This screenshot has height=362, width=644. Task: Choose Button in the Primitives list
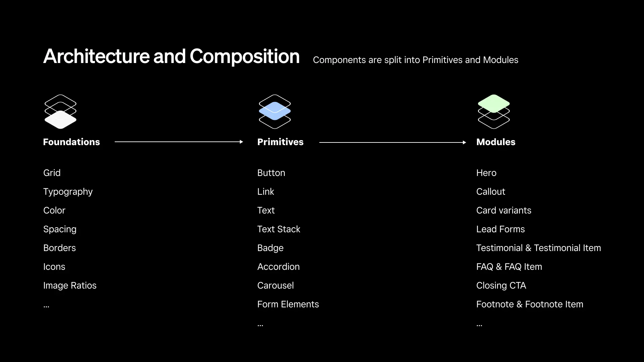tap(271, 173)
